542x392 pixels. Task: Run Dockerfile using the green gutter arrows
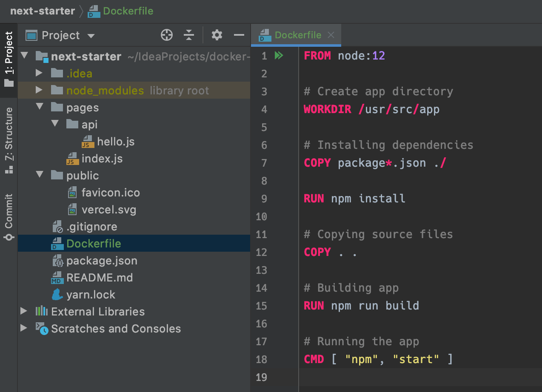click(279, 56)
